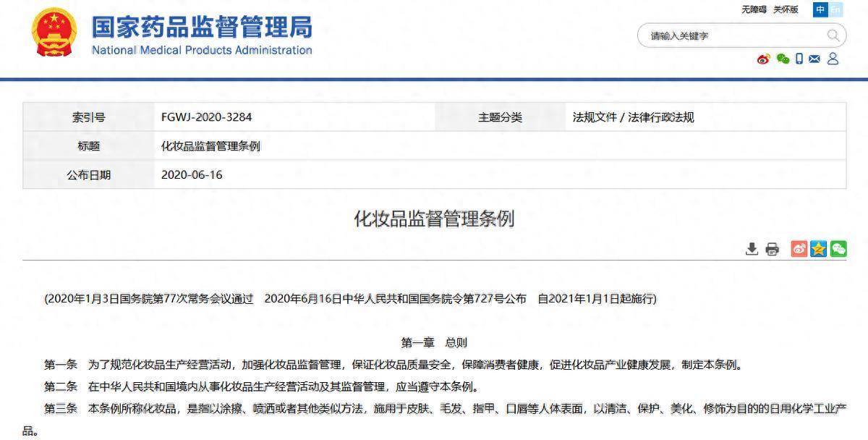
Task: Share to Weibo via red share button
Action: [799, 248]
